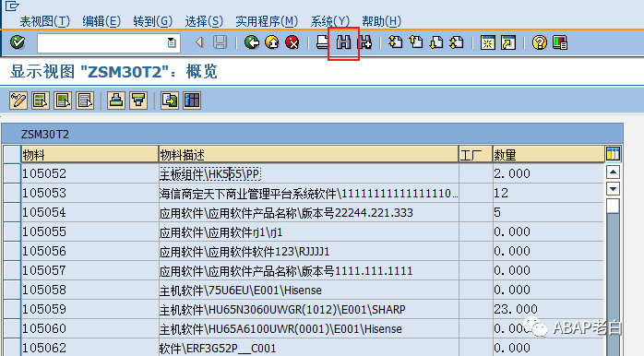Click the select-all corner box left of the 物料 header
644x356 pixels.
12,154
